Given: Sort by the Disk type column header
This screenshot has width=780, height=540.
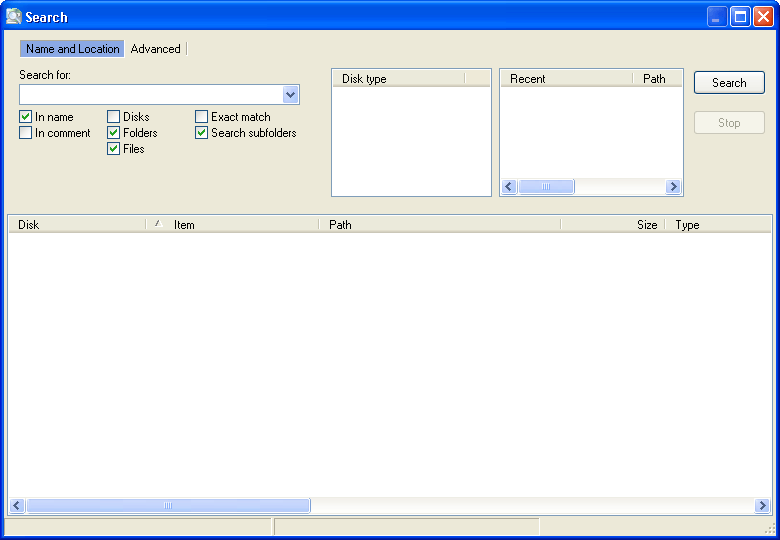Looking at the screenshot, I should (398, 79).
